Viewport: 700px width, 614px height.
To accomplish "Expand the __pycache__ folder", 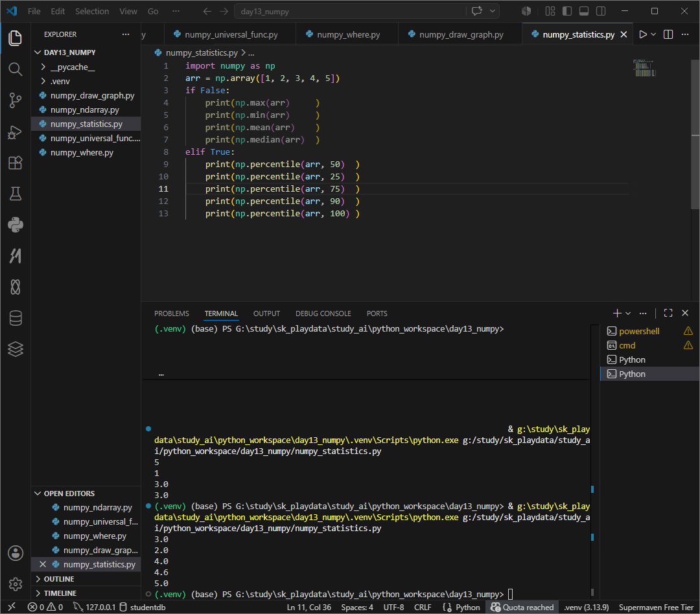I will point(86,67).
